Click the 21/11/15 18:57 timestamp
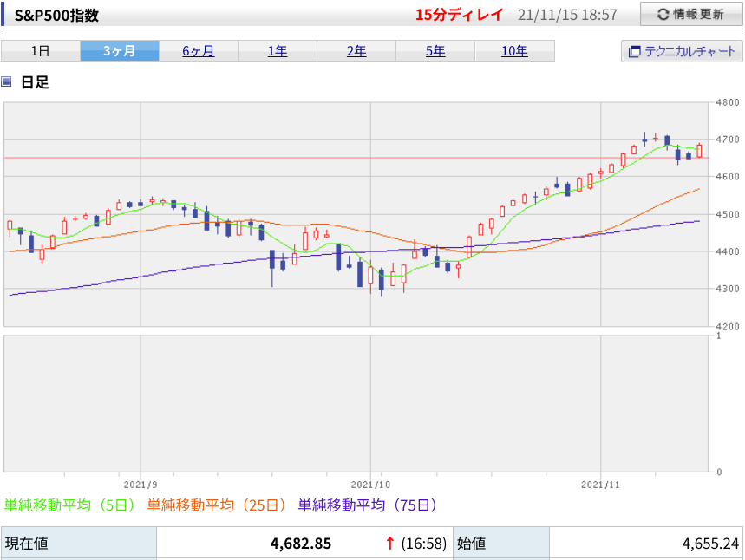 [567, 15]
